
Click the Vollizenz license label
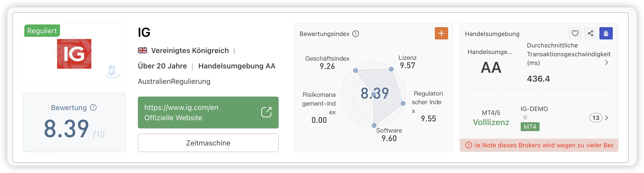tap(491, 122)
